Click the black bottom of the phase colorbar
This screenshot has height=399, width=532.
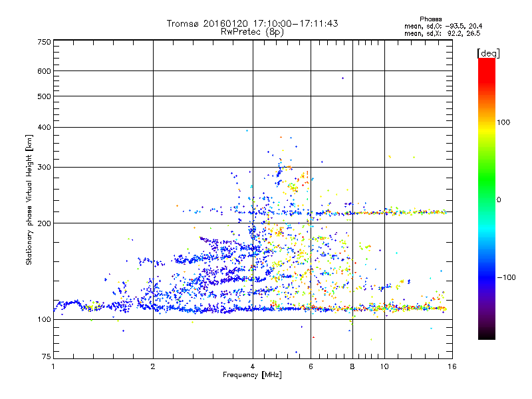(x=487, y=334)
